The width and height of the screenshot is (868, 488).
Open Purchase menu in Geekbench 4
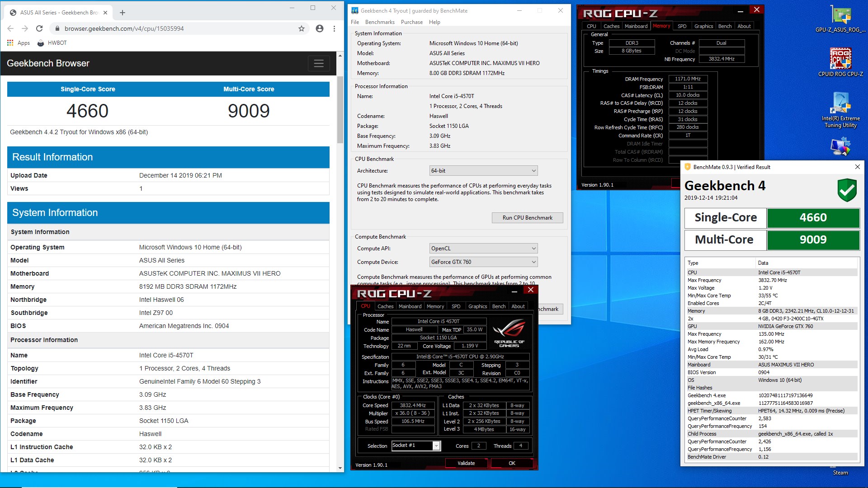pyautogui.click(x=412, y=22)
